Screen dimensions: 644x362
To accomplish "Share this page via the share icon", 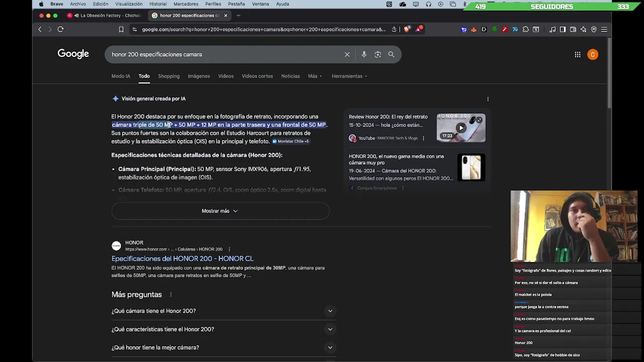I will [x=394, y=29].
